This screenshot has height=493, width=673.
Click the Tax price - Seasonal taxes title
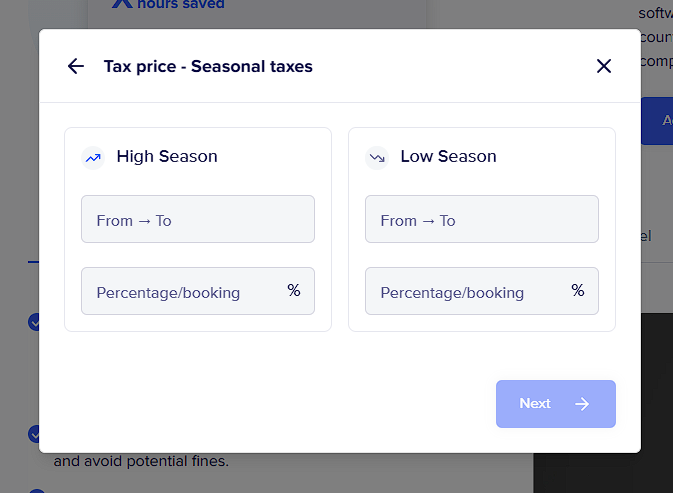tap(208, 67)
